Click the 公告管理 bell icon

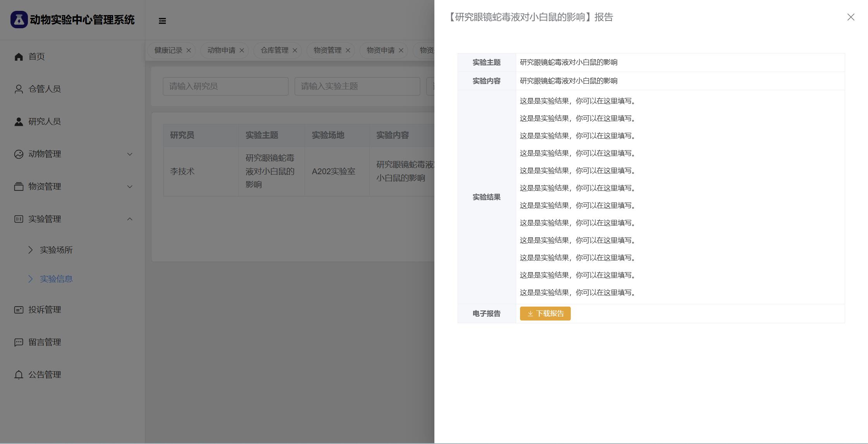click(x=19, y=375)
